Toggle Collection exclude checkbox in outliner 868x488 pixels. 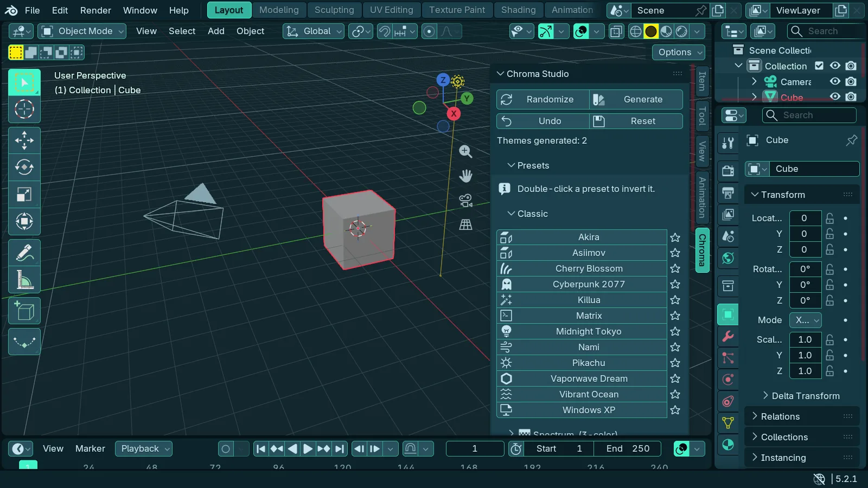pos(819,66)
